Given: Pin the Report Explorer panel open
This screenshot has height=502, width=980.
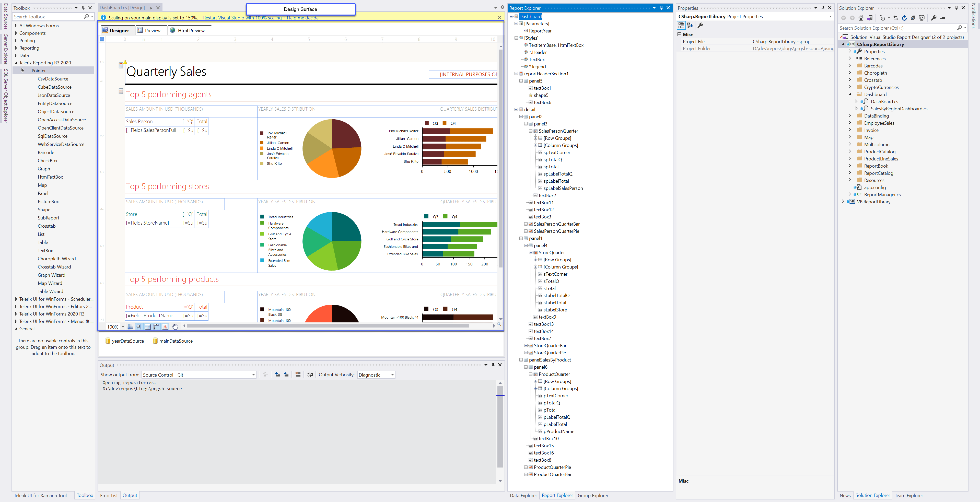Looking at the screenshot, I should click(661, 8).
